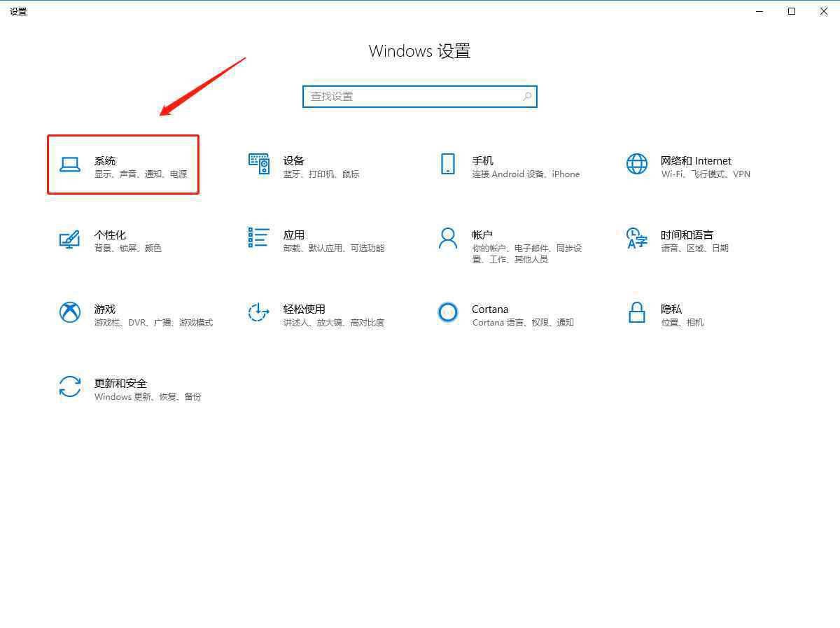Select the Cortana title text
This screenshot has height=628, width=840.
click(490, 309)
